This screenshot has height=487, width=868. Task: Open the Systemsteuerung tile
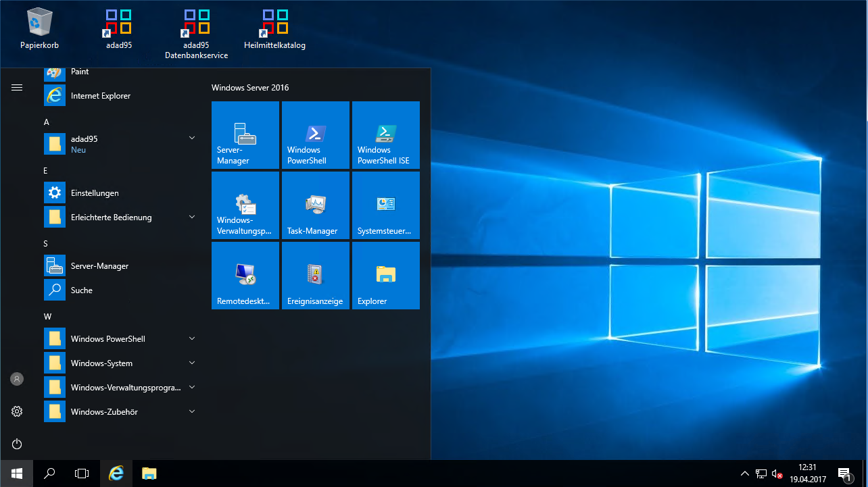(x=386, y=205)
